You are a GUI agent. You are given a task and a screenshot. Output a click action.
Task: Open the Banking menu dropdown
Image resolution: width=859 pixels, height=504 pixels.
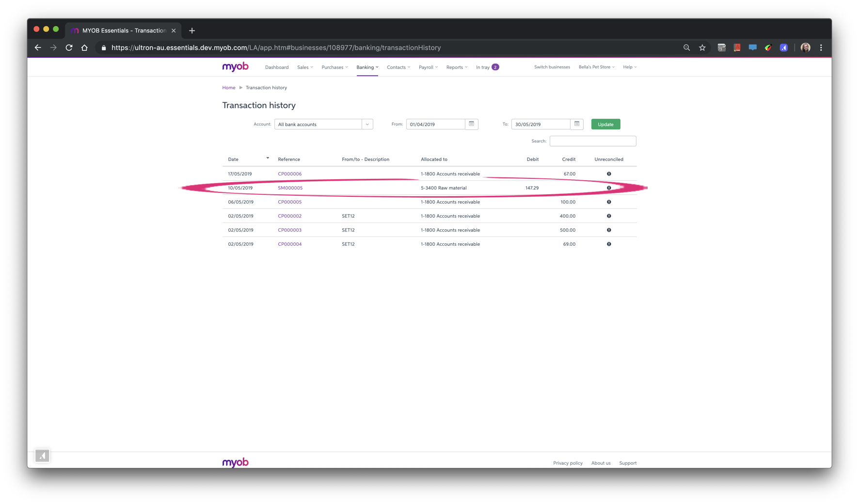coord(367,67)
